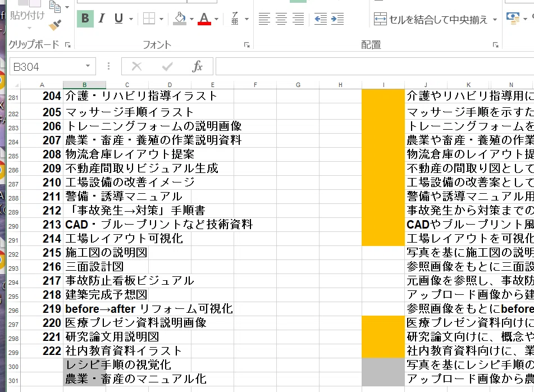This screenshot has height=392, width=534.
Task: Open phonetic guide dropdown arrow
Action: pos(247,19)
